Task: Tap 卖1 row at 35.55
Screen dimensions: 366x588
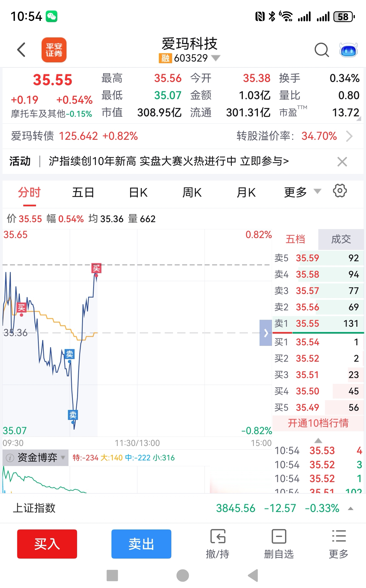Action: click(x=318, y=323)
